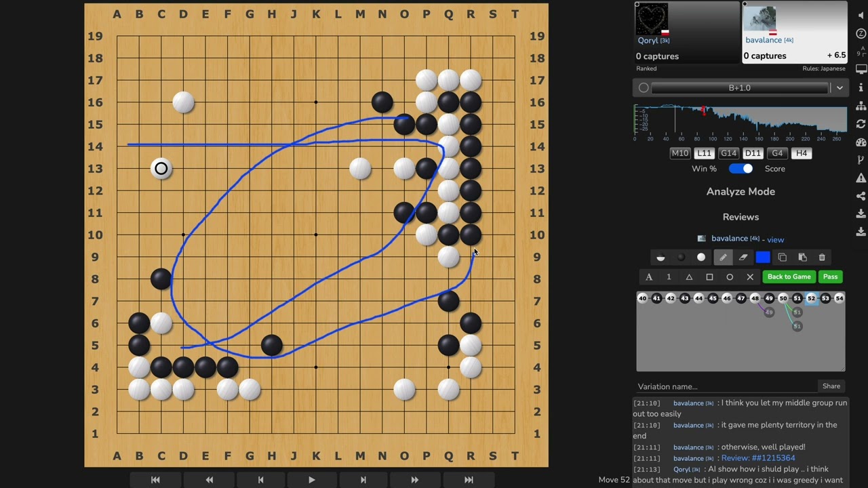The height and width of the screenshot is (488, 868).
Task: Open the bavalance review 'view' link
Action: point(776,239)
